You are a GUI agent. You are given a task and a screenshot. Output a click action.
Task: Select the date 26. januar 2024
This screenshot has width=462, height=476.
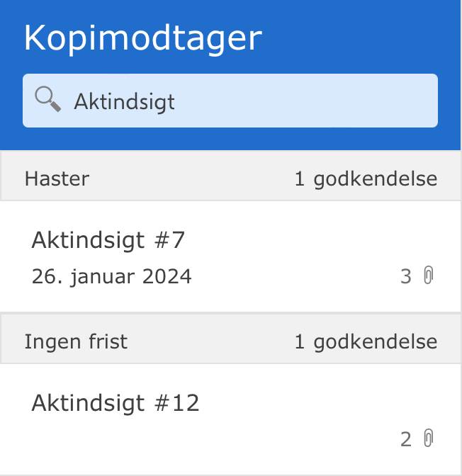[x=111, y=276]
